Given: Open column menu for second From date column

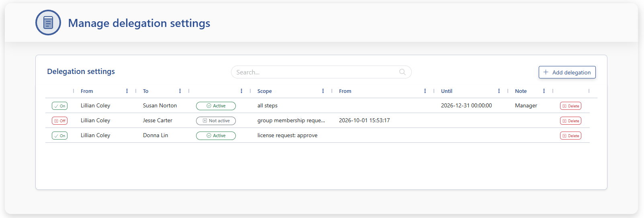Looking at the screenshot, I should tap(425, 91).
